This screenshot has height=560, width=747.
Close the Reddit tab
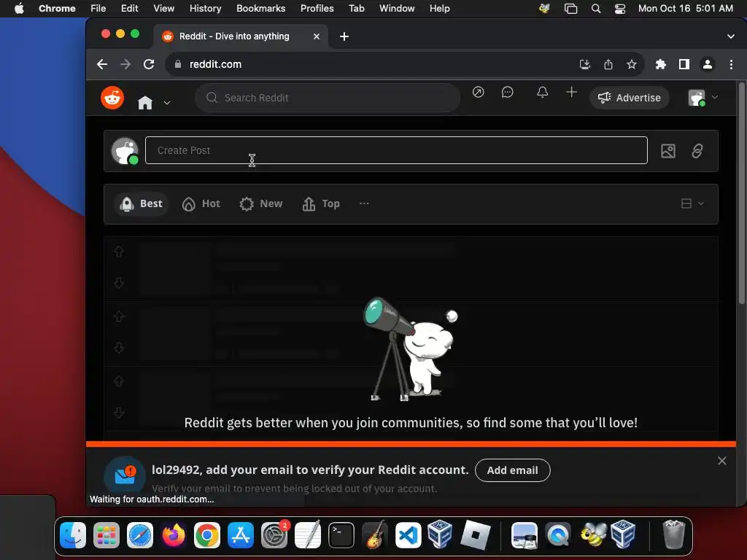click(x=317, y=36)
